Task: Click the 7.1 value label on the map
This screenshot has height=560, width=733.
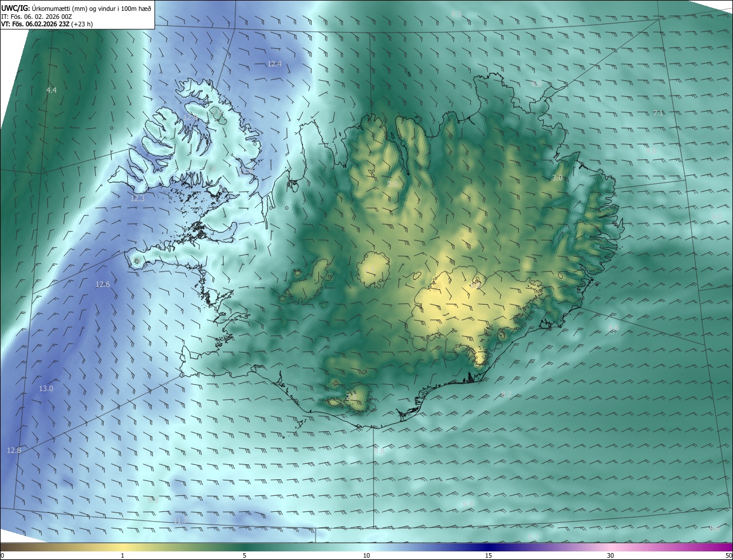Action: (658, 113)
